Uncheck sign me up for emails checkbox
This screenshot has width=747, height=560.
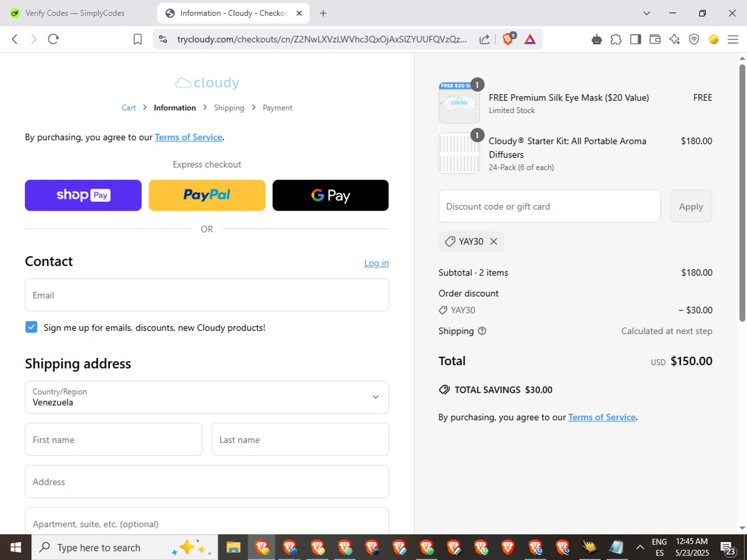point(31,327)
